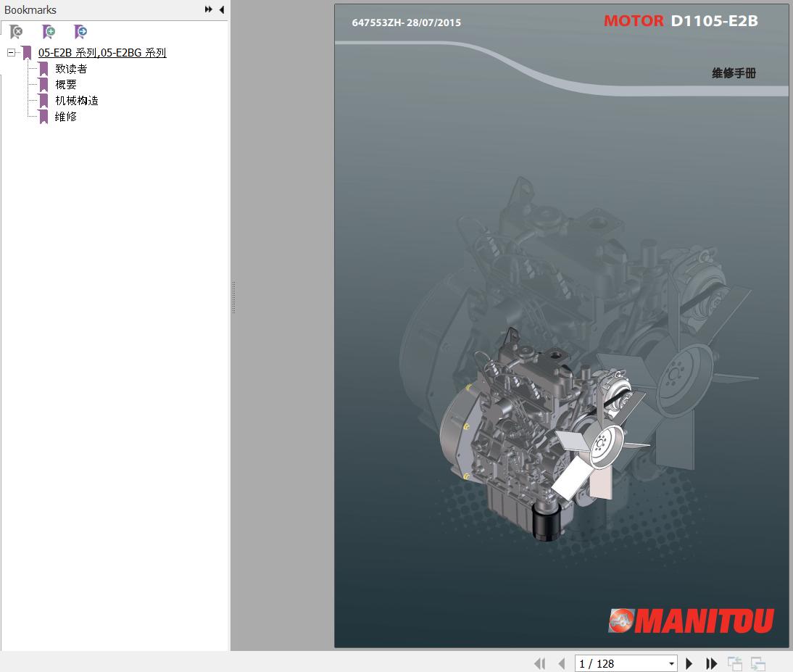Select the 致读者 bookmark

71,69
